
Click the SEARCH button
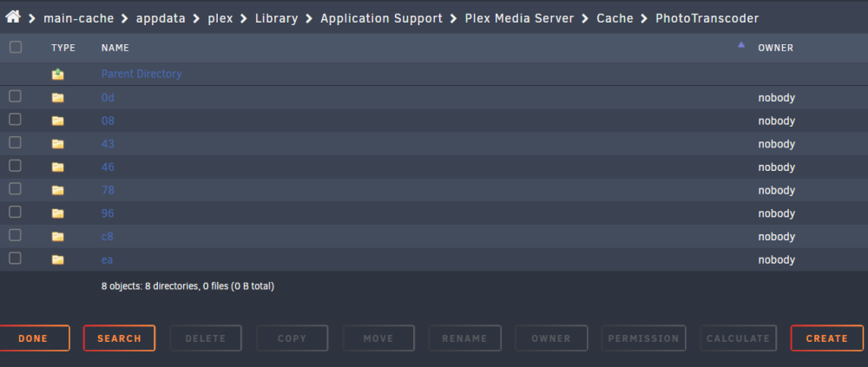click(119, 338)
